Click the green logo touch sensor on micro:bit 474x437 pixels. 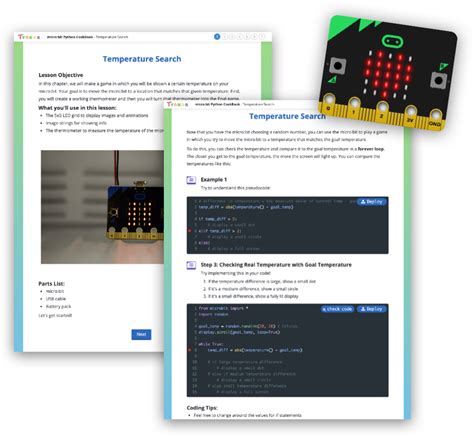pyautogui.click(x=392, y=42)
